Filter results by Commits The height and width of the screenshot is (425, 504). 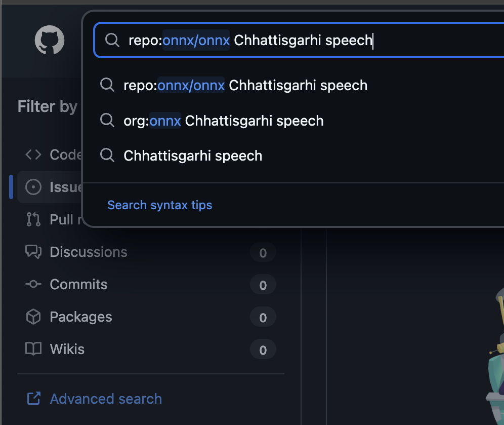[78, 284]
